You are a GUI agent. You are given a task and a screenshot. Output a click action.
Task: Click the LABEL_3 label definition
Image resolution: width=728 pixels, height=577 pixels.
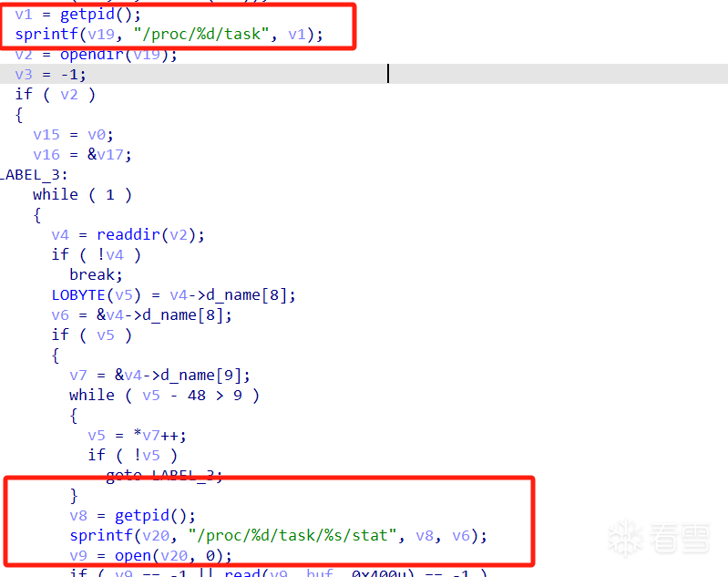(34, 175)
